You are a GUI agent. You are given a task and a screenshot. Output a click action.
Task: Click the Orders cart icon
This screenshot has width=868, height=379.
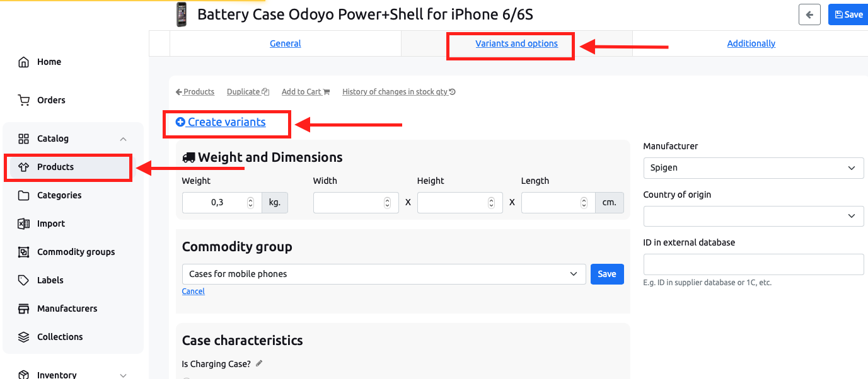coord(24,100)
